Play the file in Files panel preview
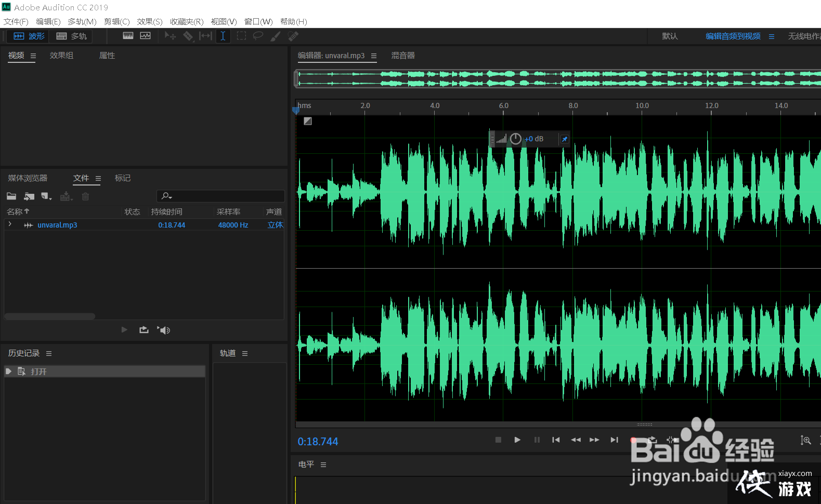This screenshot has width=821, height=504. click(124, 329)
